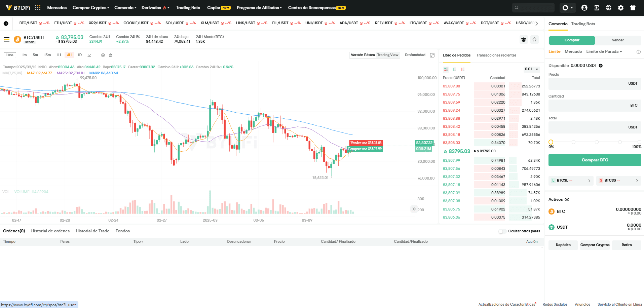
Task: Switch to Transacciones recientes tab
Action: 496,55
